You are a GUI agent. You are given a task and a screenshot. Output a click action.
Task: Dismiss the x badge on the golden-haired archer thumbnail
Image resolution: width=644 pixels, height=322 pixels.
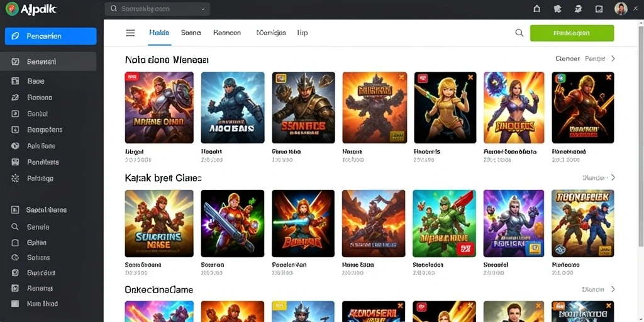pyautogui.click(x=470, y=77)
